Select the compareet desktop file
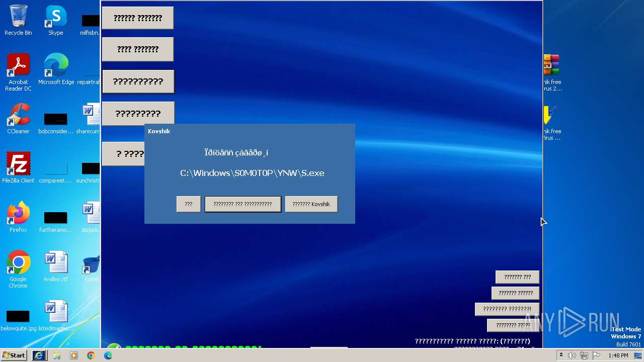This screenshot has width=644, height=362. tap(56, 172)
